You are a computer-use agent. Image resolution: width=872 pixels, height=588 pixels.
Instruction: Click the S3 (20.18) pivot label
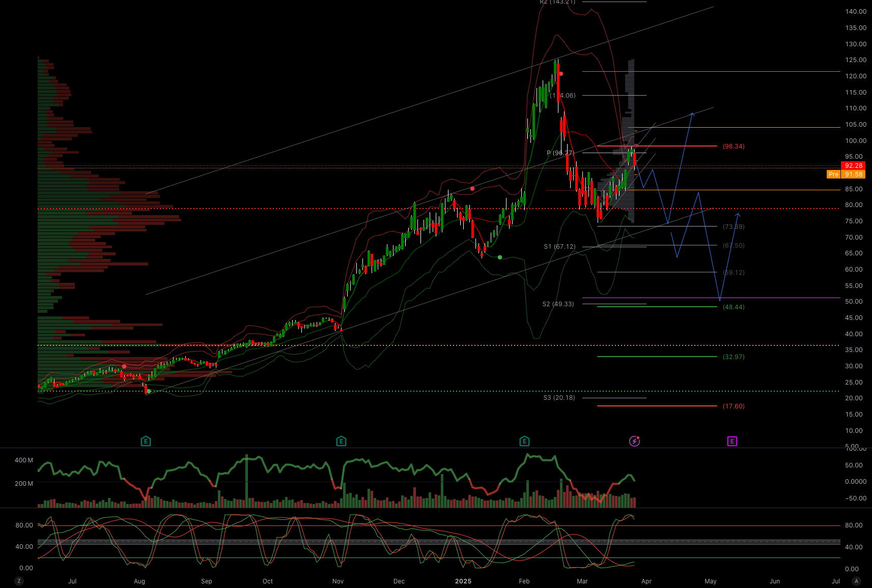(559, 397)
